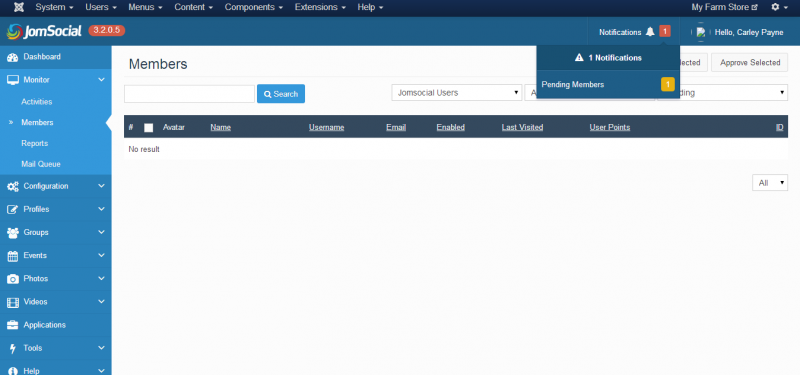
Task: Open Members under Monitor
Action: tap(37, 122)
